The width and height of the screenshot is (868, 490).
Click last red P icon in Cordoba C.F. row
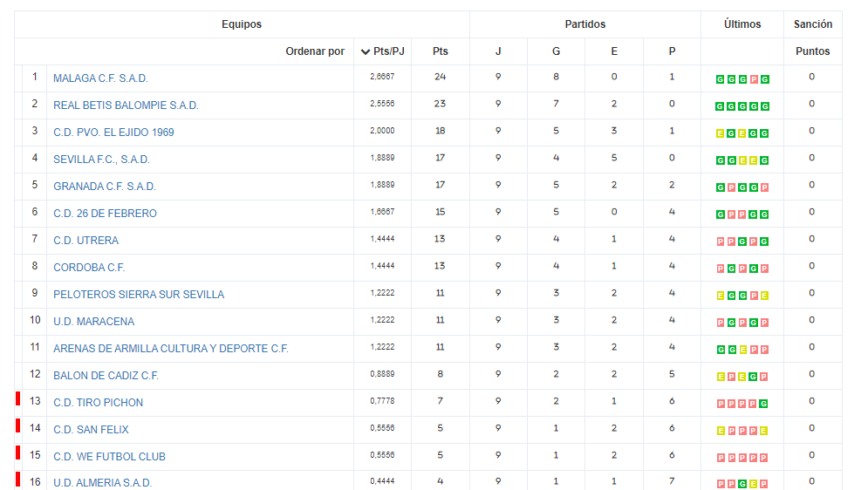click(x=764, y=269)
